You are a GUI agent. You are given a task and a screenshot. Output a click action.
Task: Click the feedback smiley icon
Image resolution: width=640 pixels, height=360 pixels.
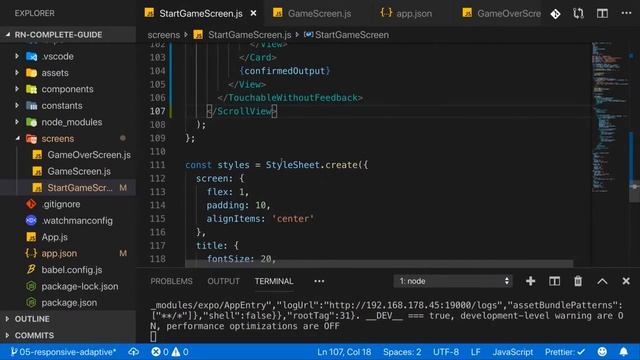(602, 351)
